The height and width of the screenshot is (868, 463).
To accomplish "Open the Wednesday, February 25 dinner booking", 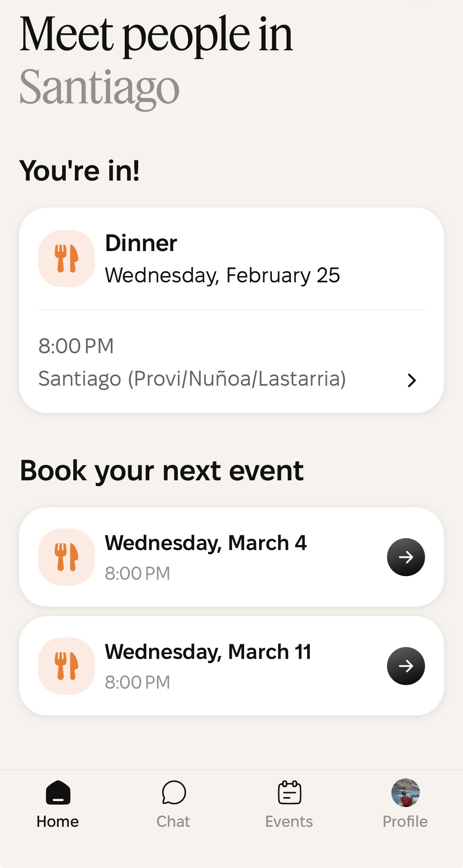I will point(222,275).
